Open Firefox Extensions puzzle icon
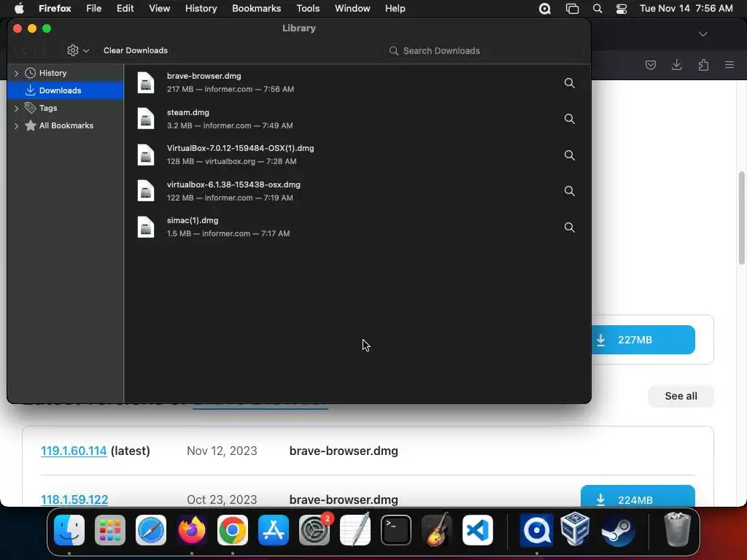 point(703,65)
